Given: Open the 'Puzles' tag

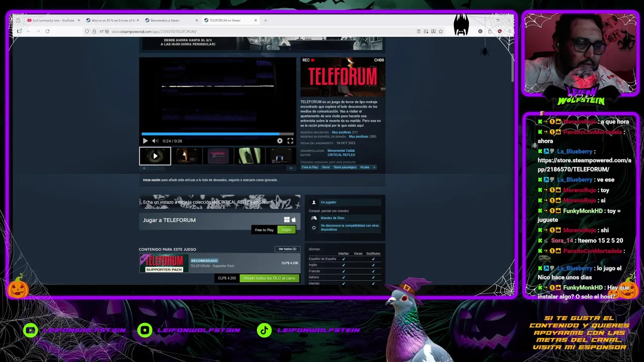Looking at the screenshot, I should pyautogui.click(x=365, y=167).
